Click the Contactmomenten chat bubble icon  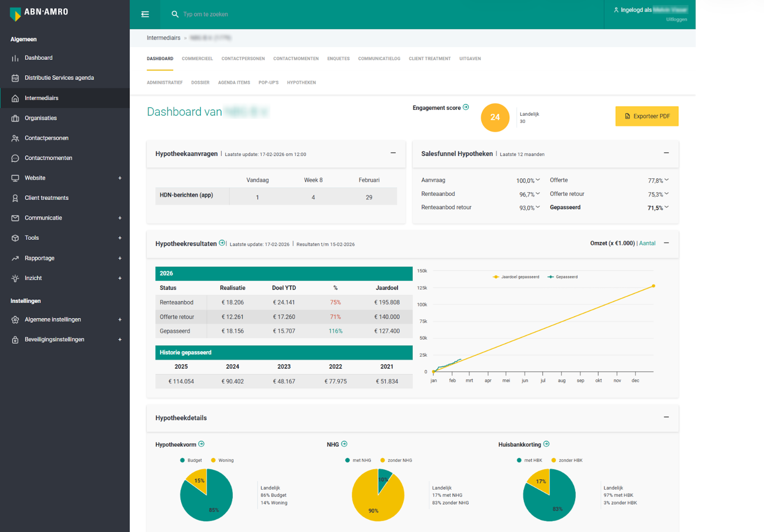click(x=15, y=158)
